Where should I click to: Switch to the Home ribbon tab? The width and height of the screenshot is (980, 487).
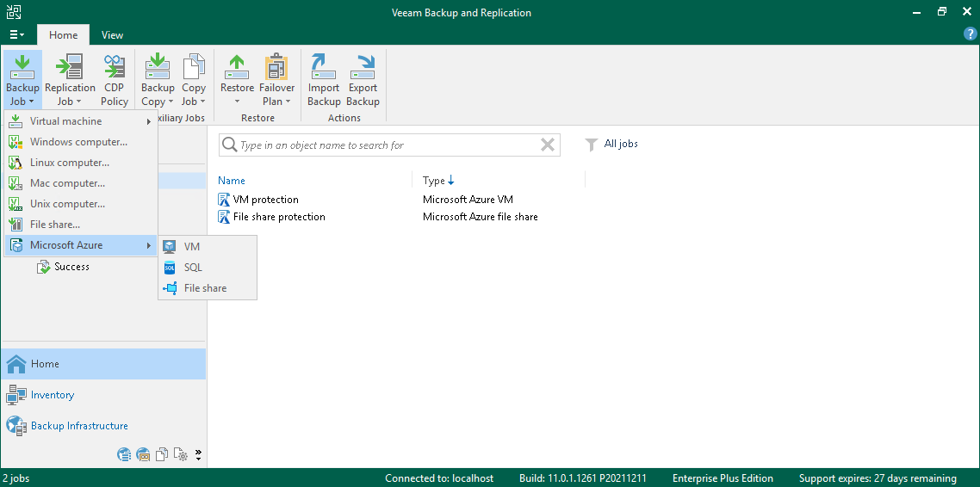tap(63, 35)
